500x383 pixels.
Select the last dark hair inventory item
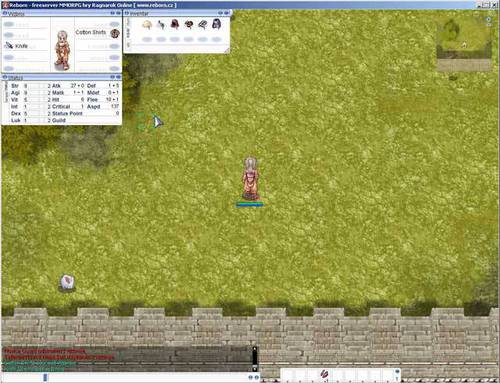pyautogui.click(x=217, y=24)
